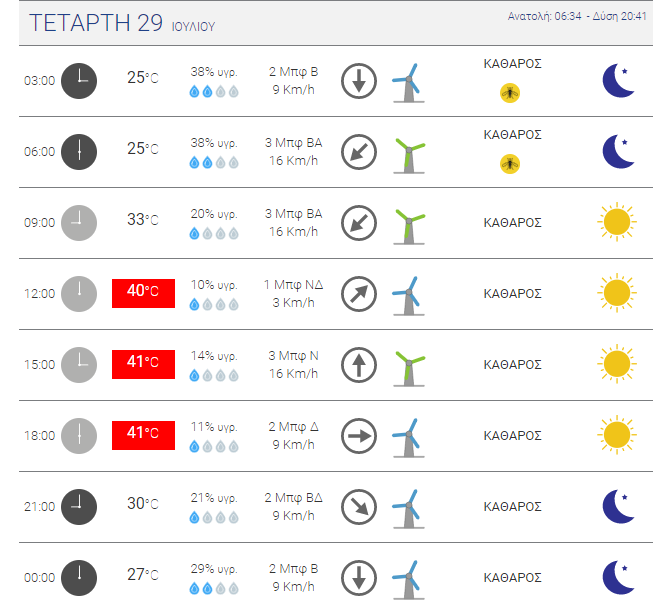Click the 3 Μπφ ΒΑ wind text at 09:00
Viewport: 662px width, 603px height.
293,214
